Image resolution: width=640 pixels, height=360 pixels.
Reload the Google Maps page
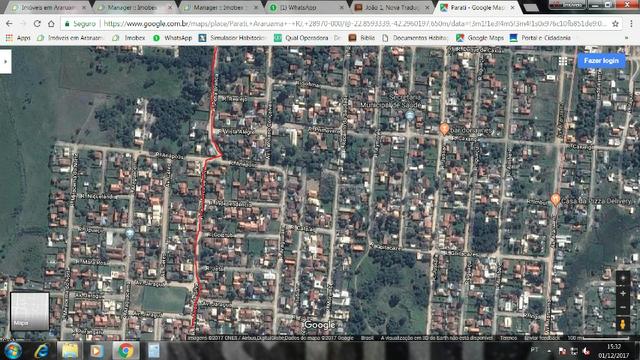[37, 24]
